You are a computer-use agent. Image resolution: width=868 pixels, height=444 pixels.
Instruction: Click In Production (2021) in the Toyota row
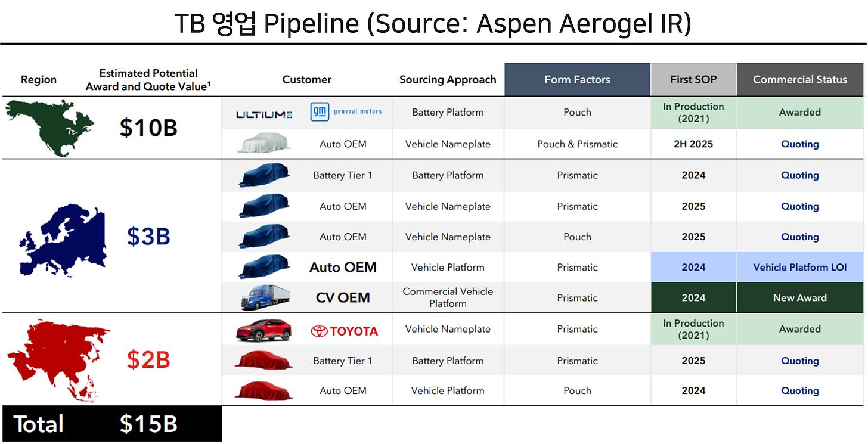[693, 329]
